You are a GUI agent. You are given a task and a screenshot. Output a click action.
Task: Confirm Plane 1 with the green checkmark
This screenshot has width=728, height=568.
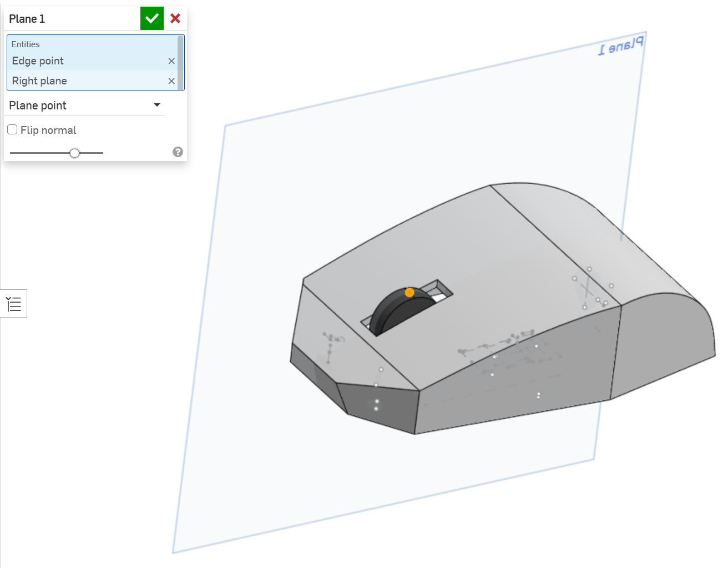(151, 18)
